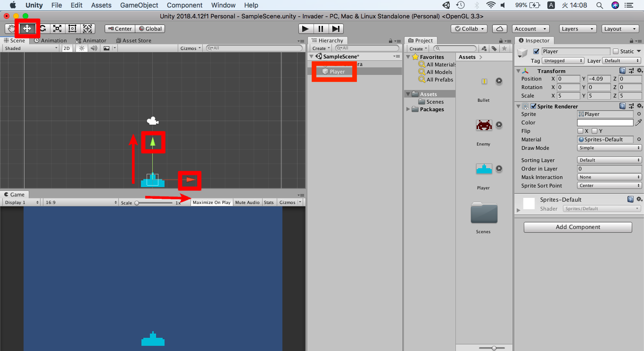Open the Shaded draw mode dropdown
The width and height of the screenshot is (644, 351).
pos(31,48)
